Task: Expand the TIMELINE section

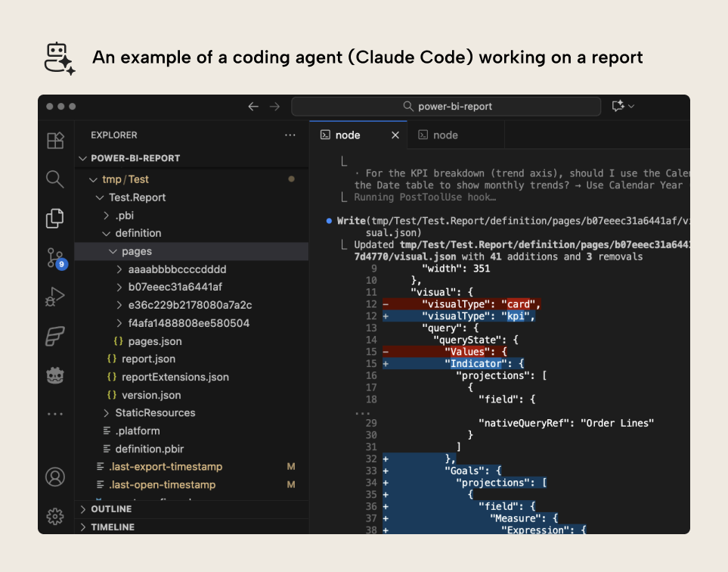Action: pyautogui.click(x=192, y=527)
